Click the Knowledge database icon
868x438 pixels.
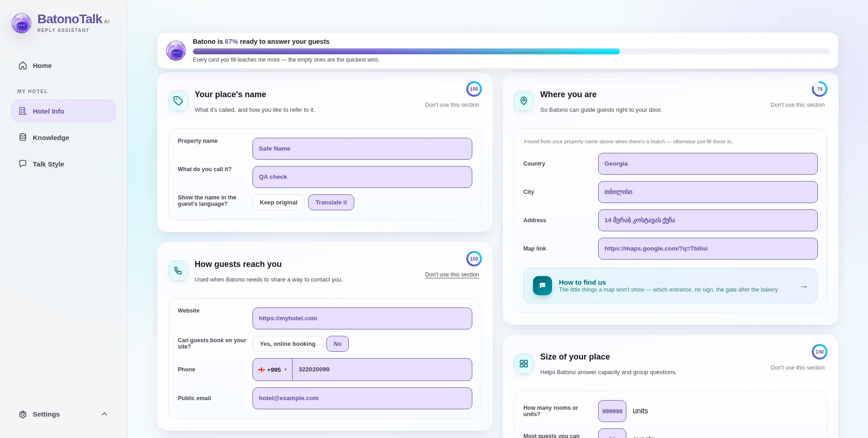(x=23, y=137)
